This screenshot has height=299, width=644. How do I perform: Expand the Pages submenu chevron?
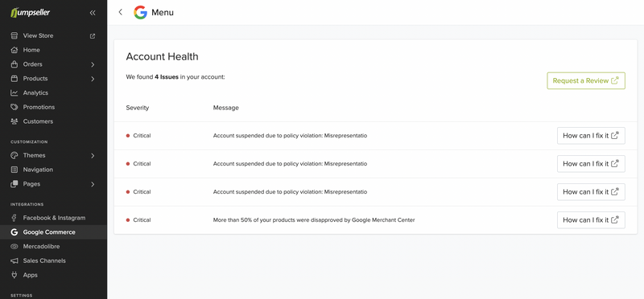click(93, 184)
